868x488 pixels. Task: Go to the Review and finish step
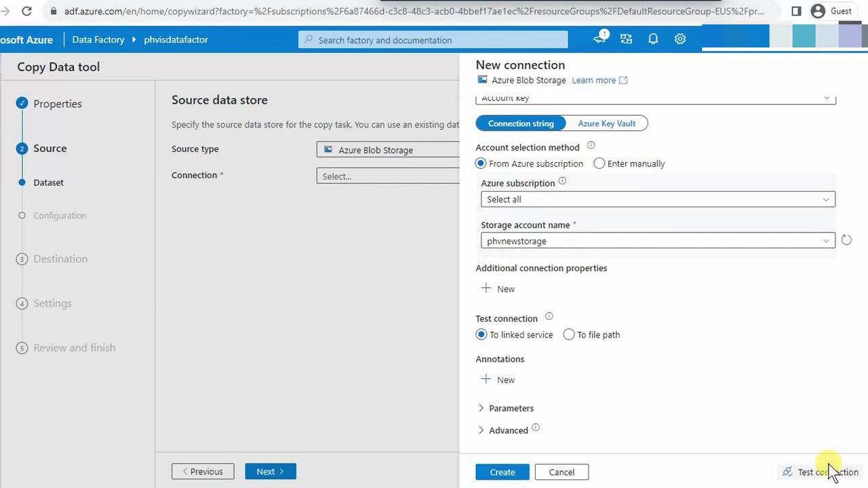click(x=75, y=348)
